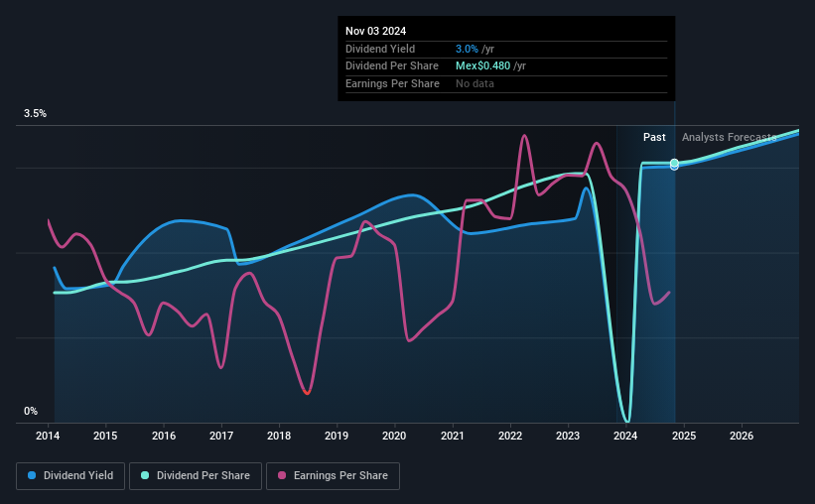Click the 2020 x-axis label
Screen dimensions: 815x504
[x=394, y=436]
